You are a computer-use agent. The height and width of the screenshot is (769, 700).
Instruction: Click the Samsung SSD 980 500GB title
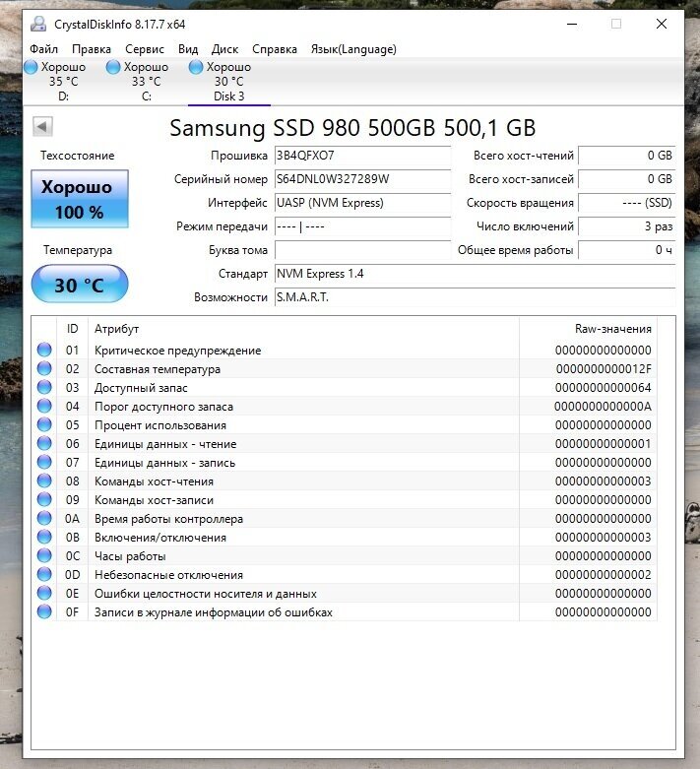coord(352,128)
